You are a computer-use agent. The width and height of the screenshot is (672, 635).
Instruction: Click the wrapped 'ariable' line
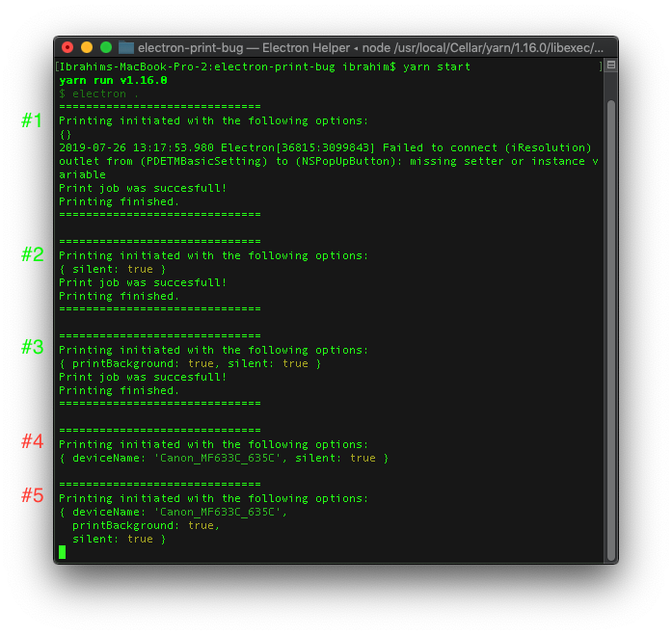tap(82, 174)
